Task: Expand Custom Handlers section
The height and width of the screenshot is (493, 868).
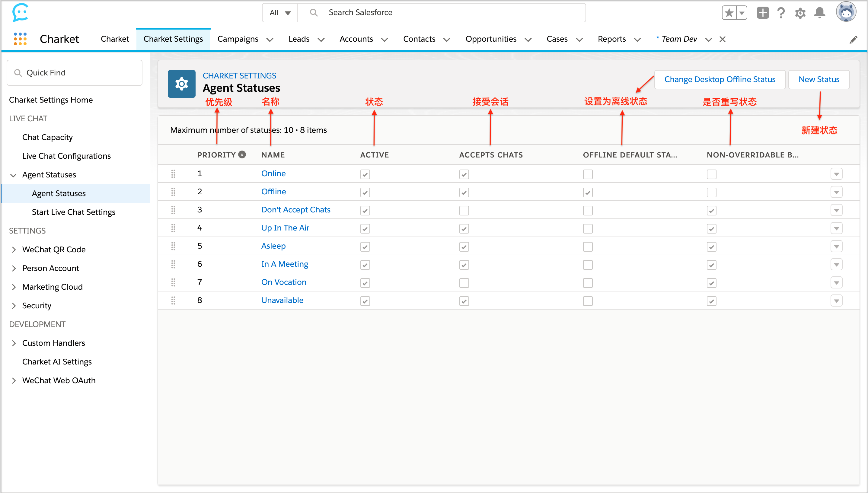Action: coord(14,343)
